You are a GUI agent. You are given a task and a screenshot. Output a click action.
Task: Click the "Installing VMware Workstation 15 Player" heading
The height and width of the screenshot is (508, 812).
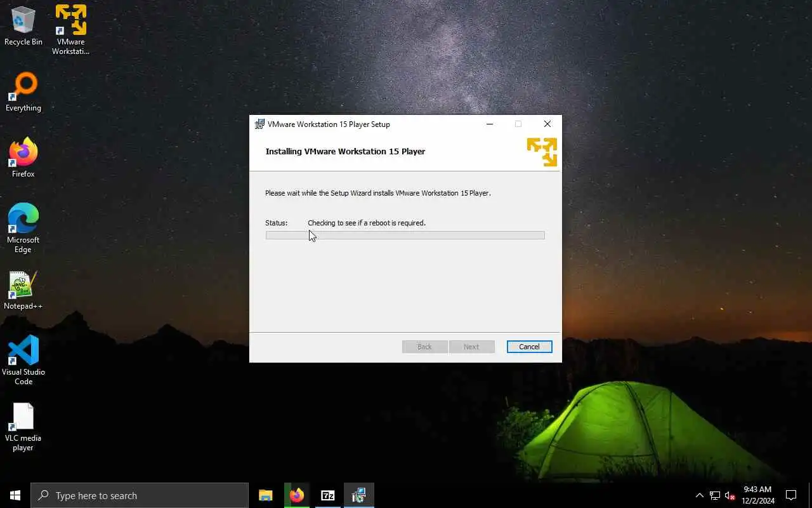[345, 151]
